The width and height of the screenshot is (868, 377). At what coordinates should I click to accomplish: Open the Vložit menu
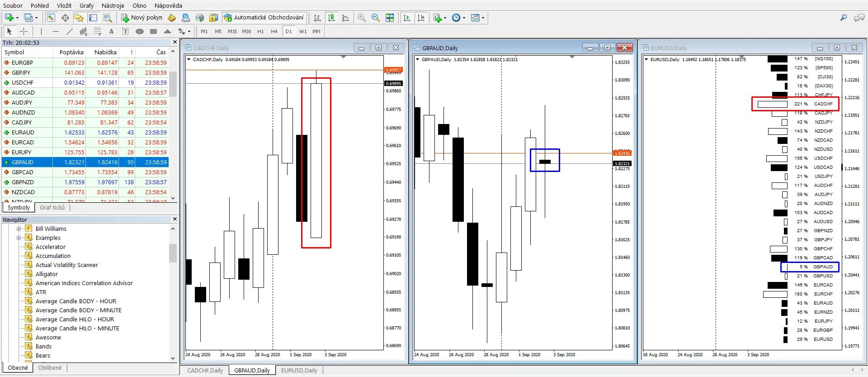[64, 5]
